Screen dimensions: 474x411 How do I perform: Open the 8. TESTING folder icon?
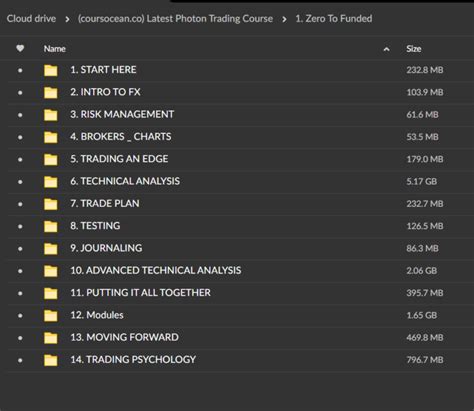tap(51, 226)
